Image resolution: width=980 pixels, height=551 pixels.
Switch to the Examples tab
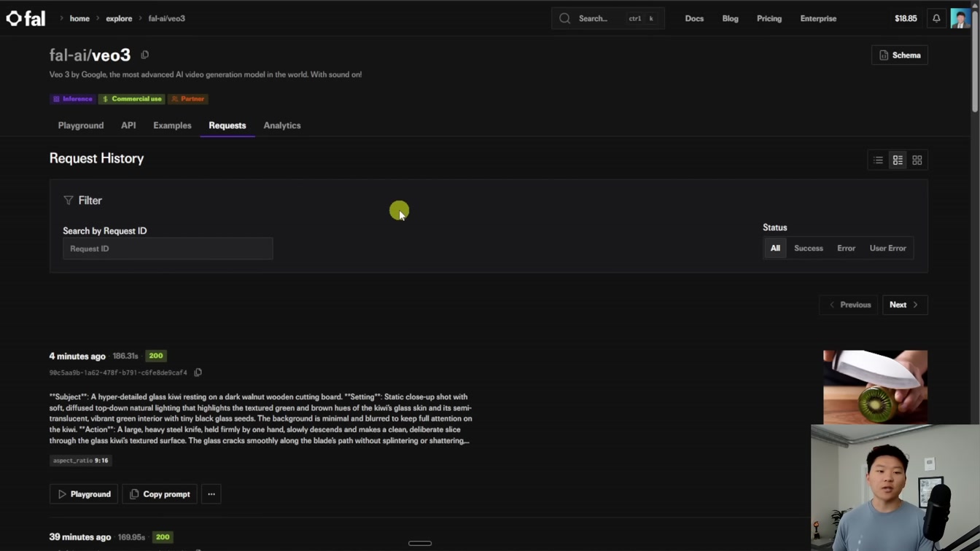[172, 125]
